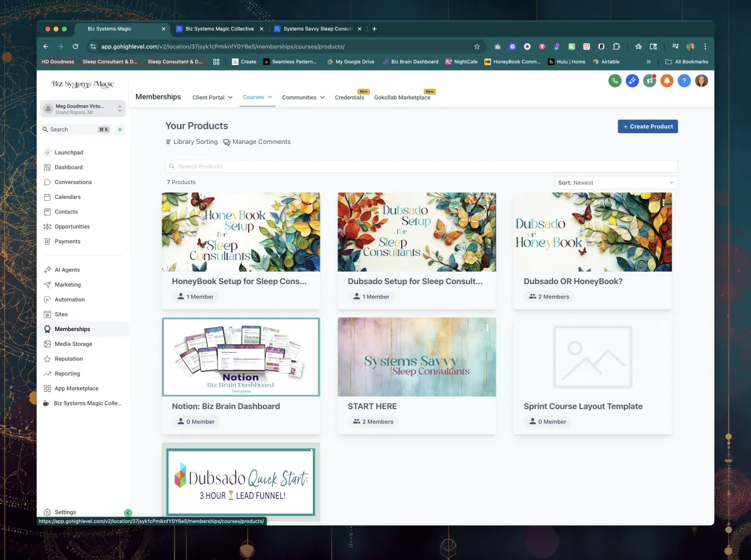Open the HoneyBook Setup for Sleep Consultants thumbnail

241,232
